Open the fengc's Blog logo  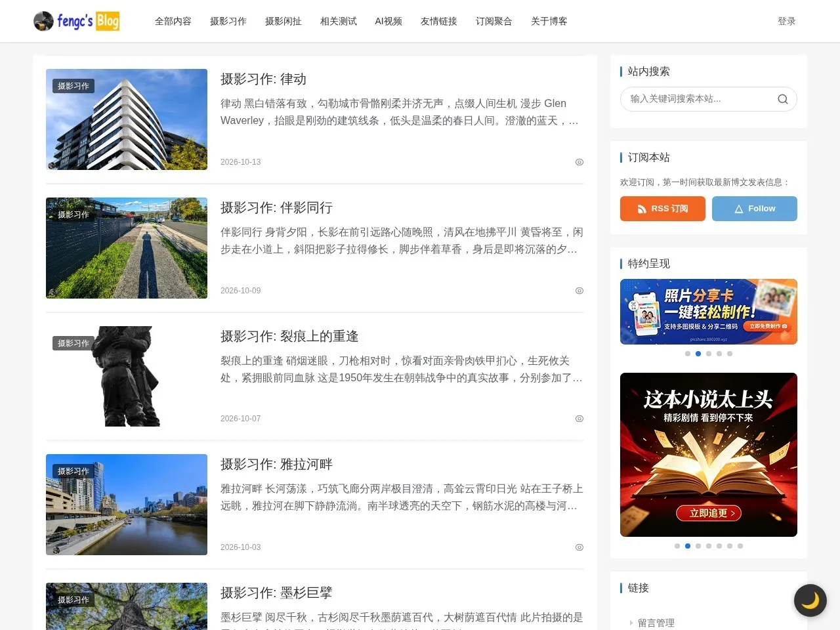77,21
